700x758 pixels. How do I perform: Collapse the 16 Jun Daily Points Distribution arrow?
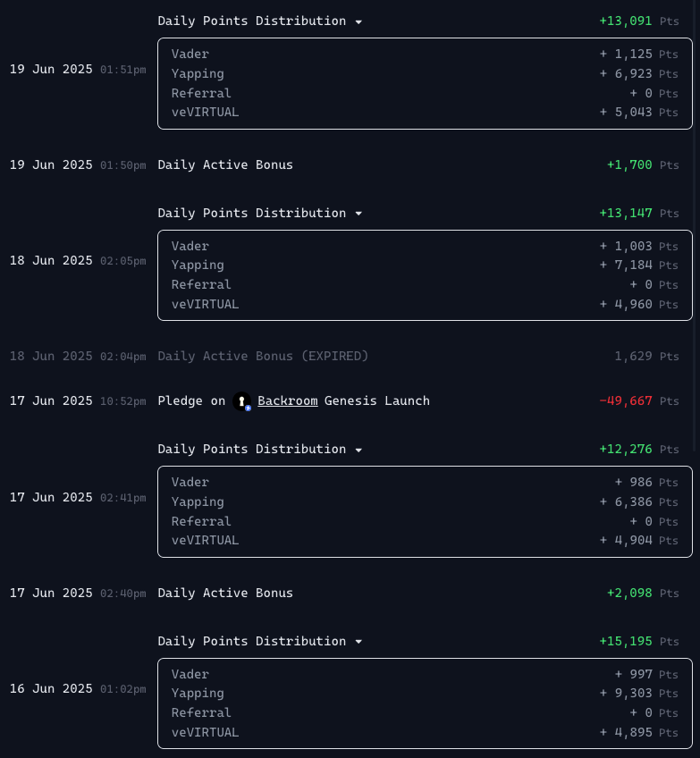coord(358,642)
